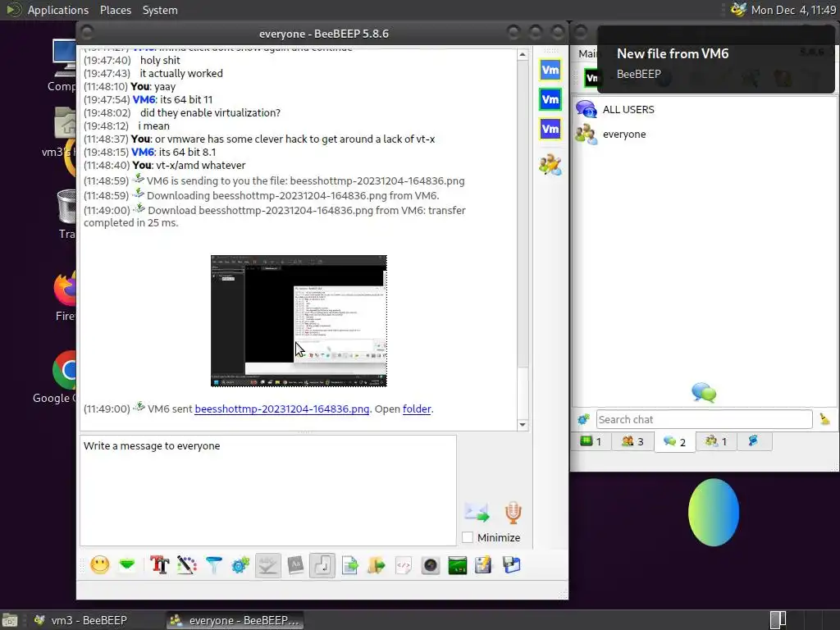Switch to the chats tab showing 2
840x630 pixels.
[x=674, y=441]
